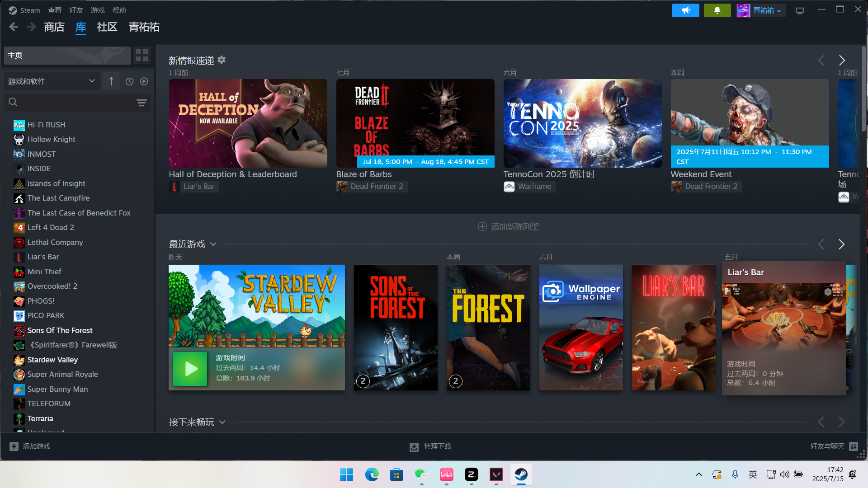The width and height of the screenshot is (868, 488).
Task: Open the Windows Start menu
Action: click(x=346, y=474)
